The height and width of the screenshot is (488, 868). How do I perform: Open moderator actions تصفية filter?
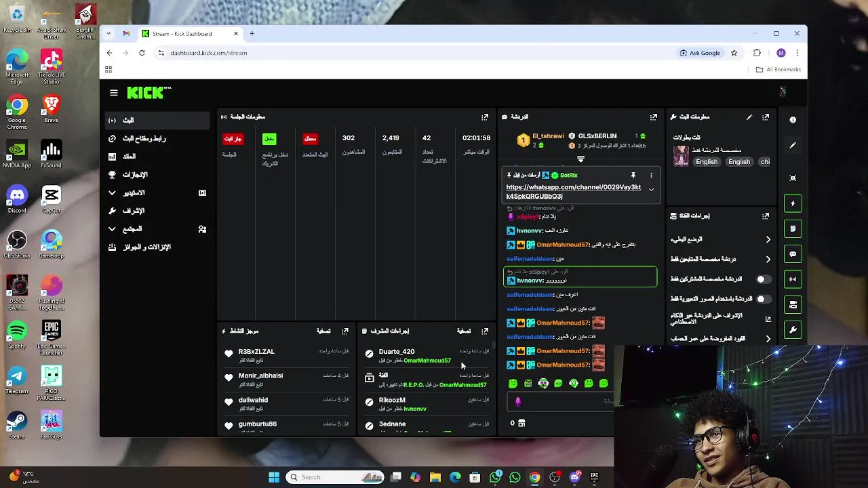coord(464,331)
